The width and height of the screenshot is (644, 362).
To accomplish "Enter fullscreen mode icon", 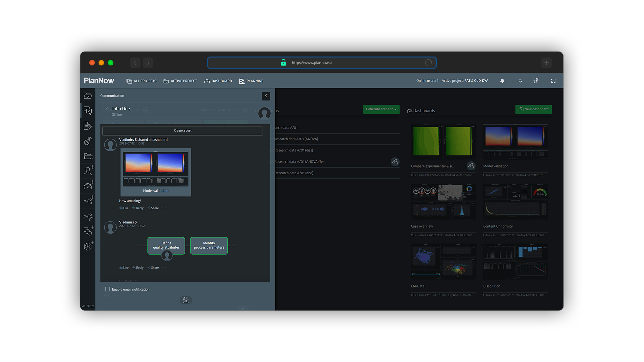I will tap(553, 81).
